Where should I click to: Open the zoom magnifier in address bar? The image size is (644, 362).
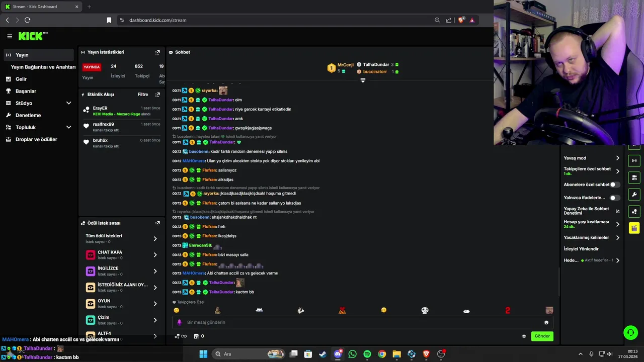(x=437, y=20)
